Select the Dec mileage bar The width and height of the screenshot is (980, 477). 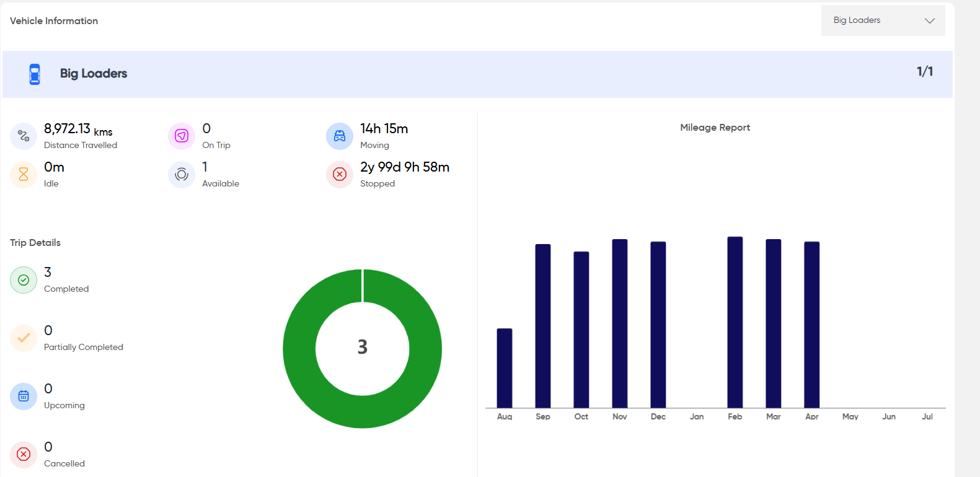coord(658,325)
